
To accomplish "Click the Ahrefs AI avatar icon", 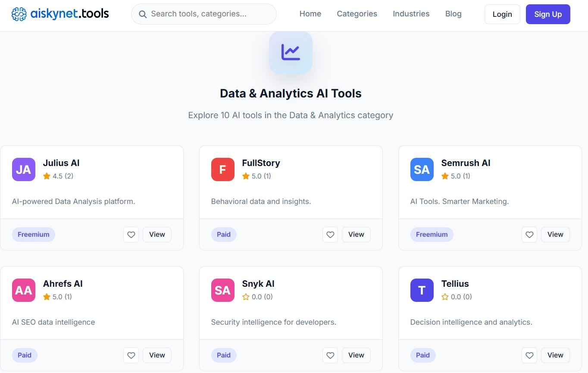I will (x=23, y=290).
